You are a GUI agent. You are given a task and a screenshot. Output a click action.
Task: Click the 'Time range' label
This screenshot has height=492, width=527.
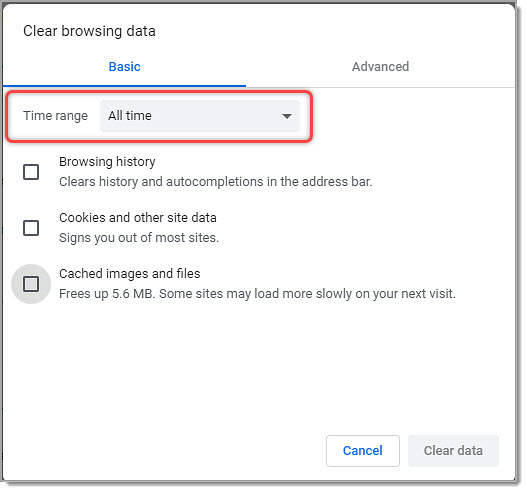[x=55, y=116]
